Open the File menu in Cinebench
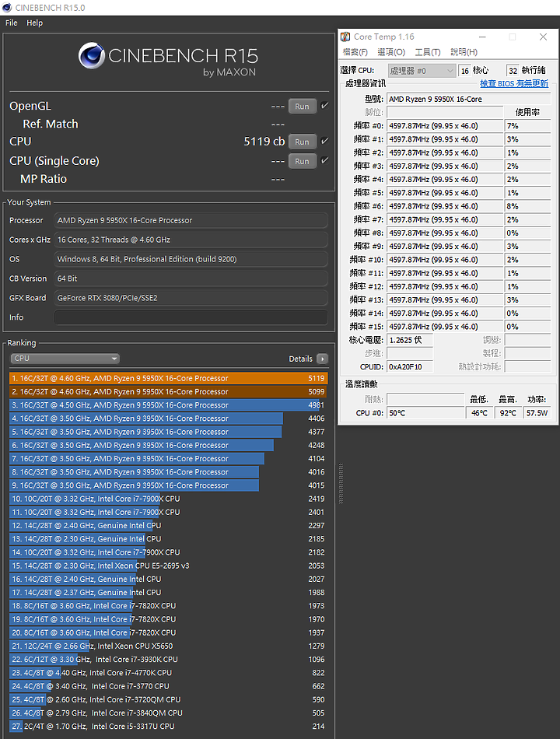 pos(12,23)
